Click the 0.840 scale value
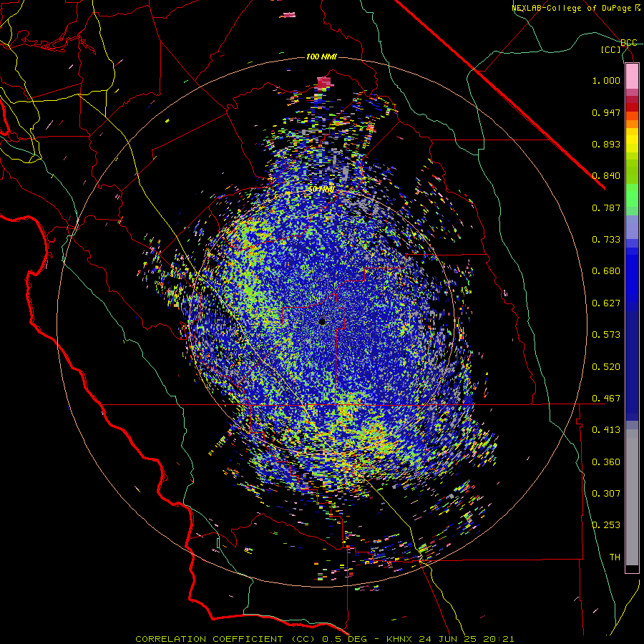644x644 pixels. tap(606, 176)
